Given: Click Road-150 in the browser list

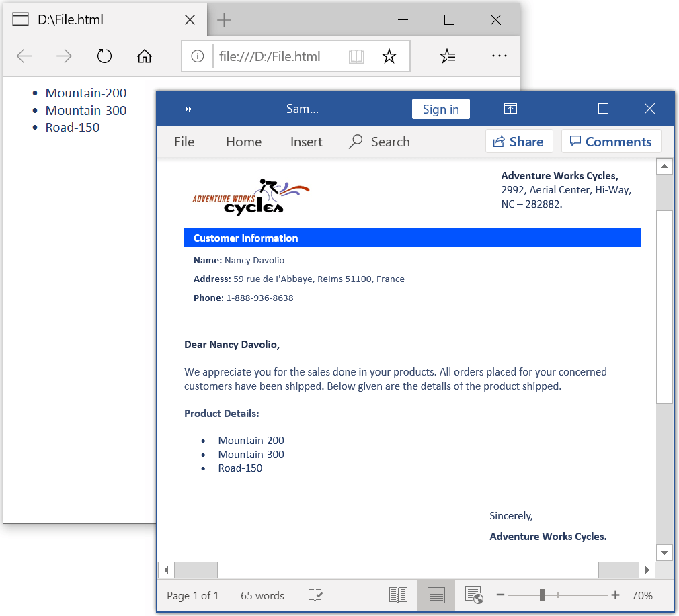Looking at the screenshot, I should [73, 128].
